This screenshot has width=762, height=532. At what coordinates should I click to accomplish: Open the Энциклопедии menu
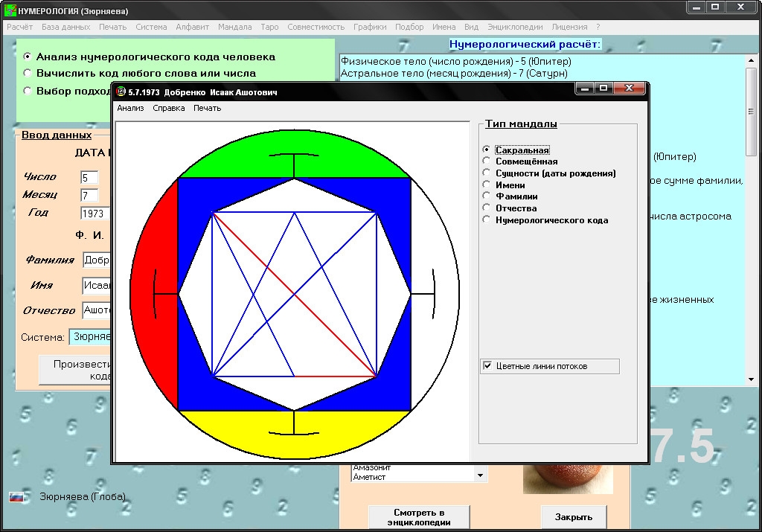(515, 28)
